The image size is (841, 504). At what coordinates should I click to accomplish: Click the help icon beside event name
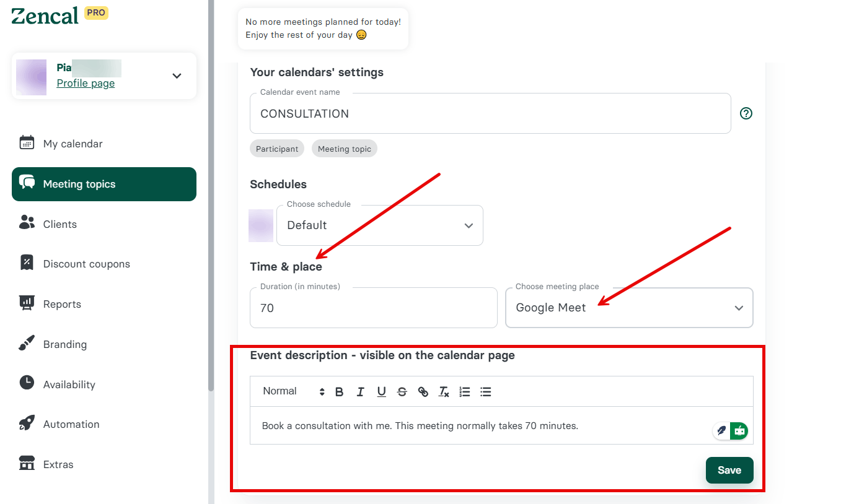(x=746, y=113)
